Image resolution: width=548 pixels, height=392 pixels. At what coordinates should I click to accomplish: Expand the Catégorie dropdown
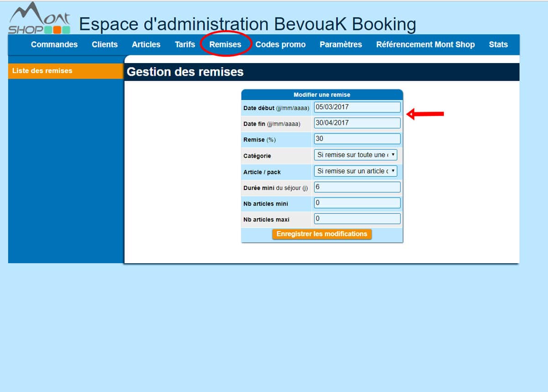coord(356,155)
